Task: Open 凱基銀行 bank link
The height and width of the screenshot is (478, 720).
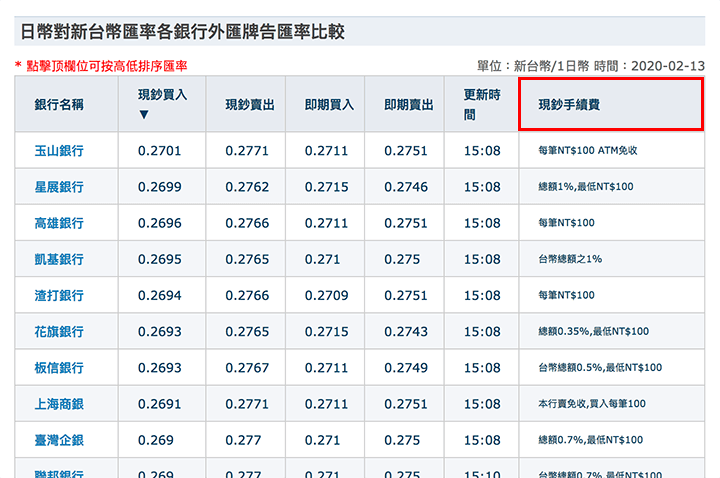Action: click(59, 259)
